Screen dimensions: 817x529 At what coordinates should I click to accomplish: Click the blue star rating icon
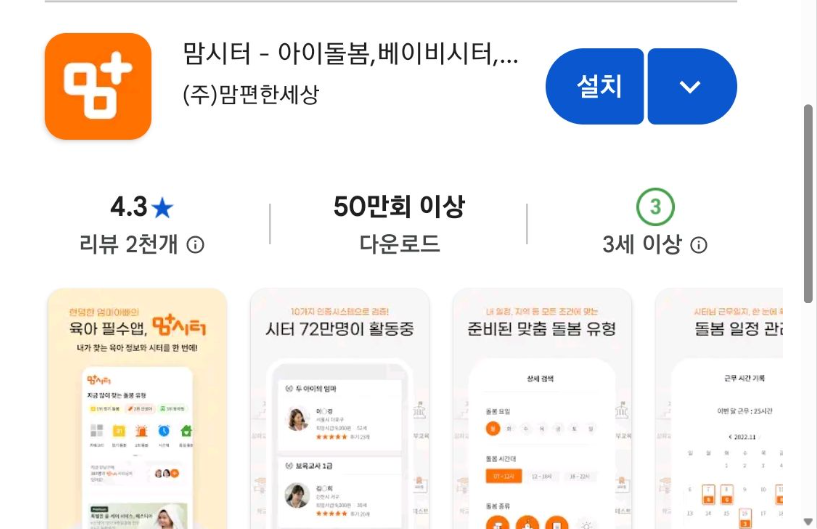[162, 208]
